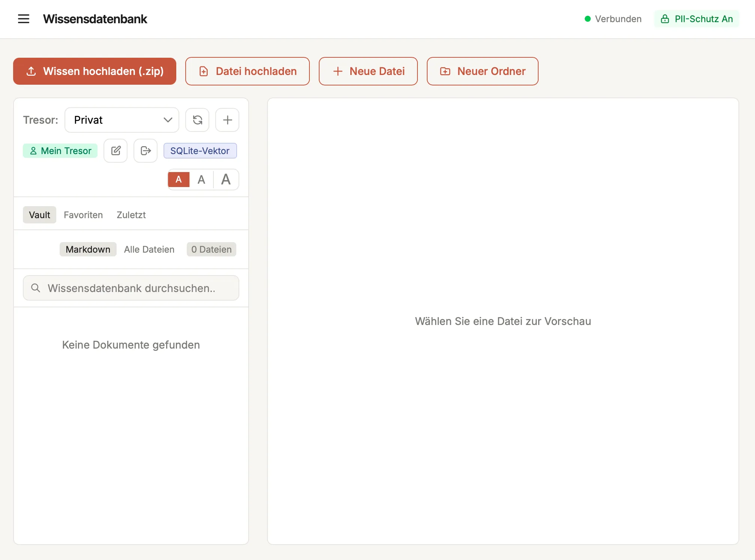Create a Neue Datei
The image size is (755, 560).
[368, 71]
